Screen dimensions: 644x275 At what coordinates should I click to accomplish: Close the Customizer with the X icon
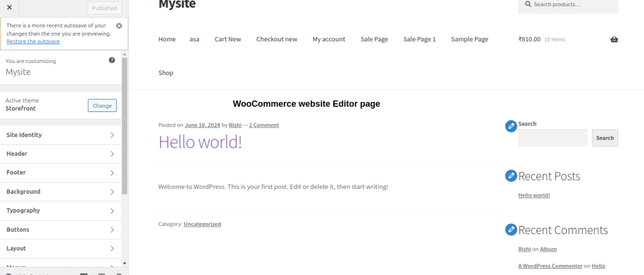9,8
